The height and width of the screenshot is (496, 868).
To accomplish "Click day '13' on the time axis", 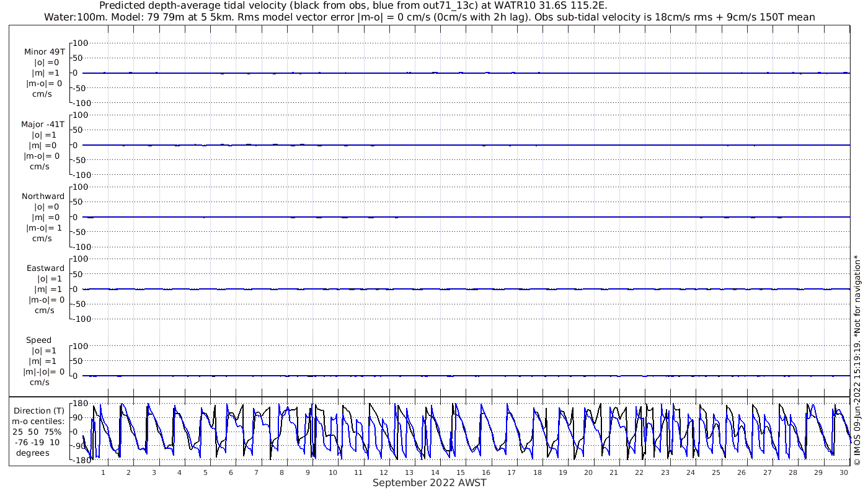I will (x=410, y=472).
